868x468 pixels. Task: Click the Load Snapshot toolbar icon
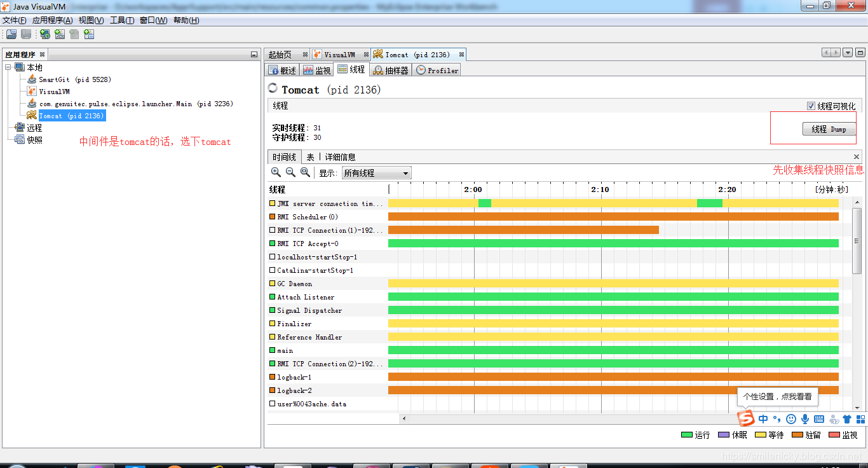(11, 34)
